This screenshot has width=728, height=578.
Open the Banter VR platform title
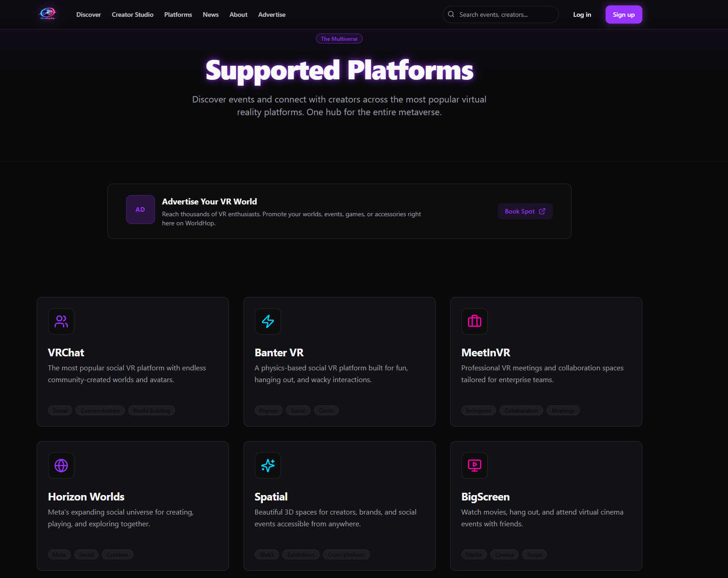[x=279, y=353]
